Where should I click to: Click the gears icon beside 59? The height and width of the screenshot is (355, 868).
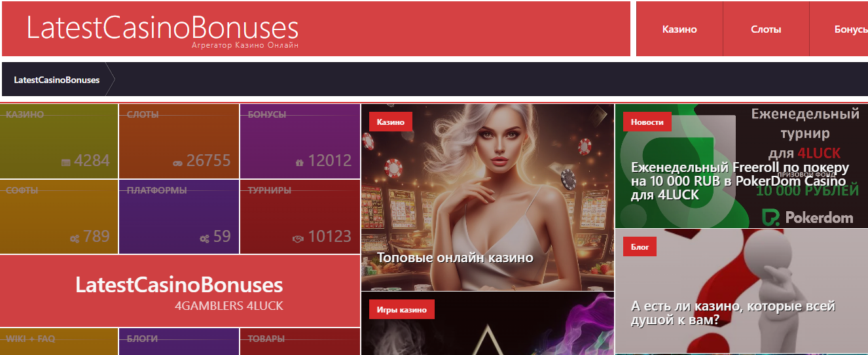tap(204, 239)
